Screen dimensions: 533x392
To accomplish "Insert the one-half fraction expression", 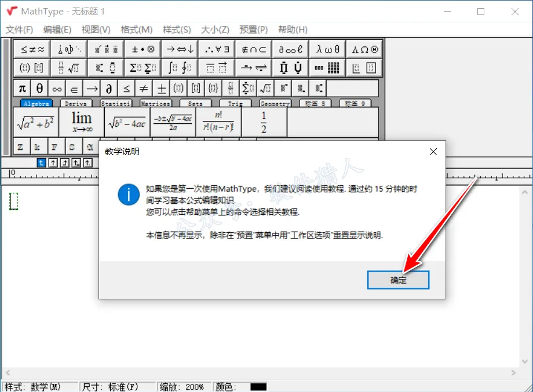I will tap(264, 122).
